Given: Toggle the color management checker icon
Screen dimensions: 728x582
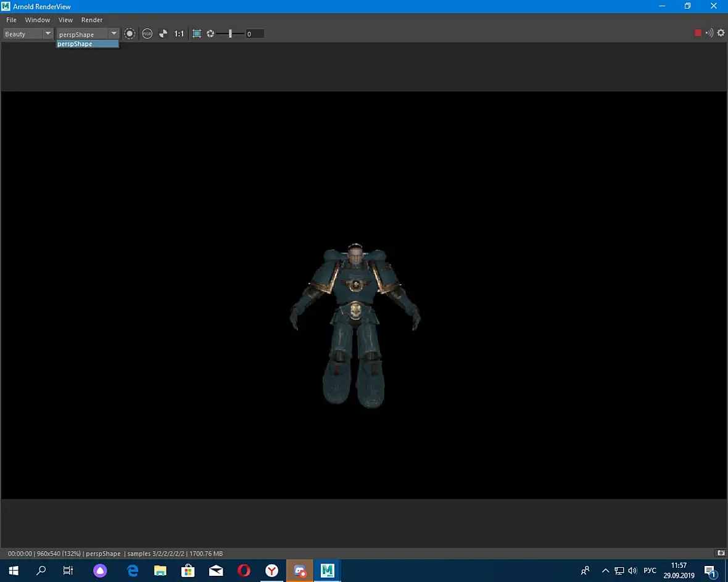Looking at the screenshot, I should [163, 34].
